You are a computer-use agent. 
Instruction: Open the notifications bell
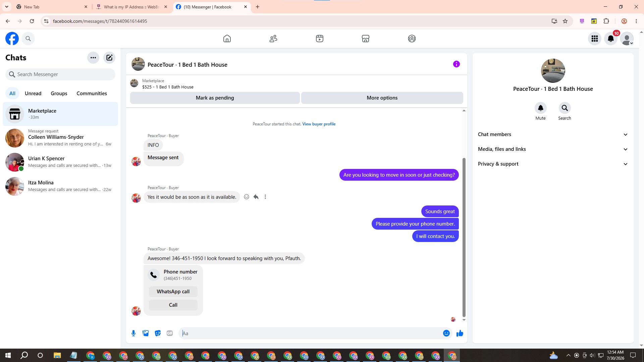click(611, 39)
